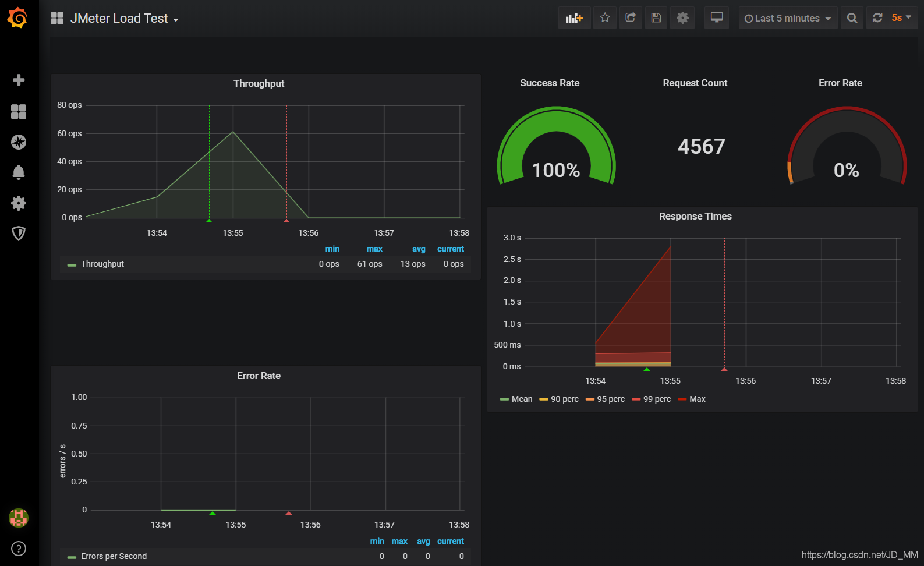
Task: Click the 0% error rate gauge value
Action: (847, 170)
